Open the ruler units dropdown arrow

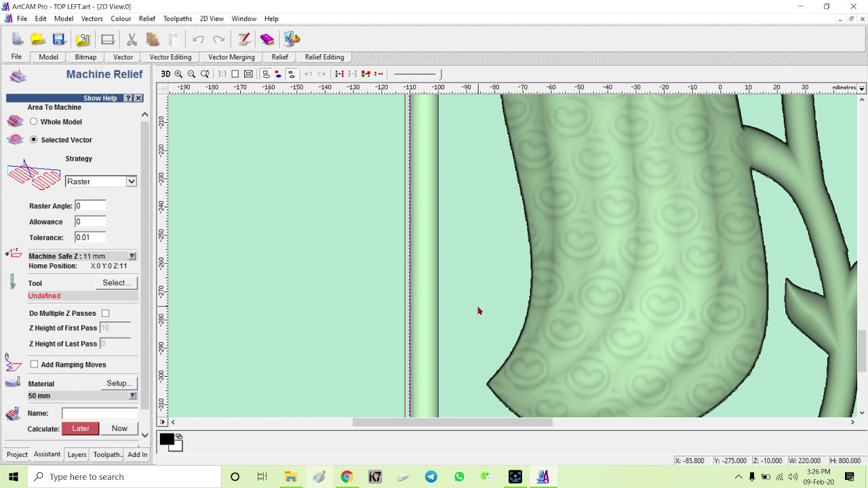(862, 88)
